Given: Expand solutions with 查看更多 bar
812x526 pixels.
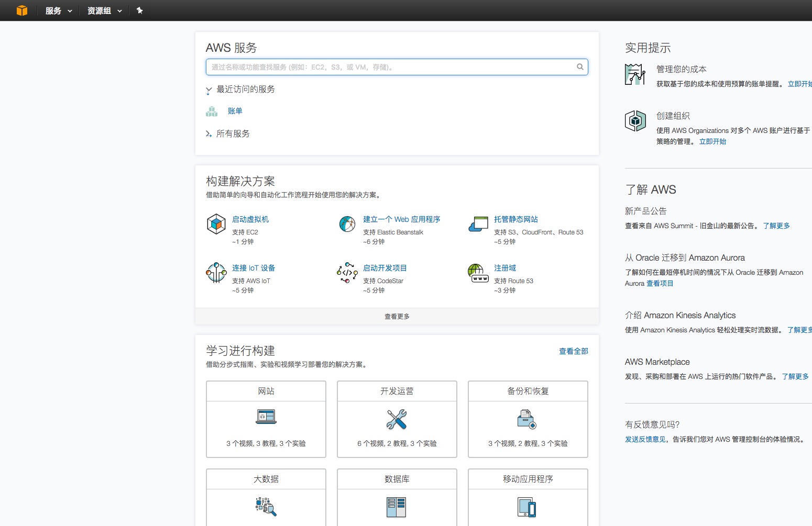Looking at the screenshot, I should (x=397, y=316).
